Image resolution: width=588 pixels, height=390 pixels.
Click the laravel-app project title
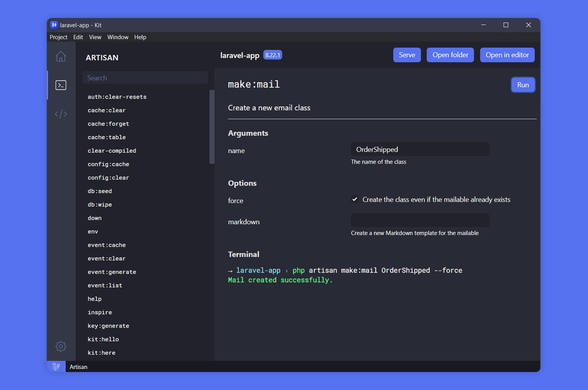(x=240, y=56)
